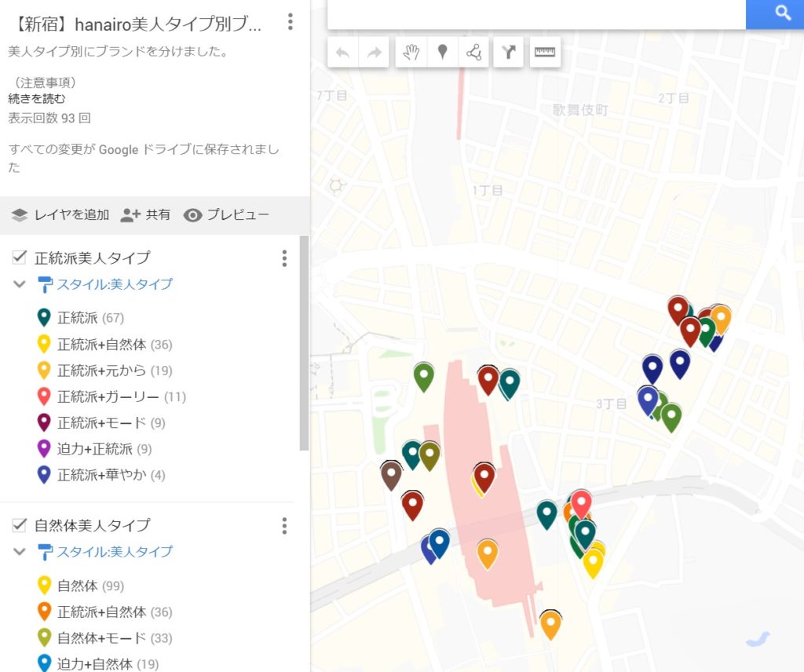Select the draw a line tool
Screen dimensions: 804x672
(473, 52)
